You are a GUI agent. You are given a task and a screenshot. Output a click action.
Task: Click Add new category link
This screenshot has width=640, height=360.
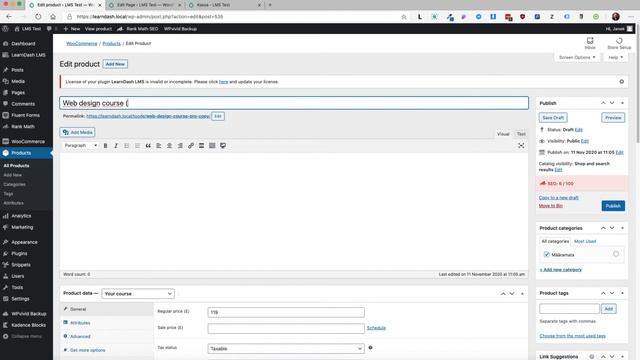(560, 270)
